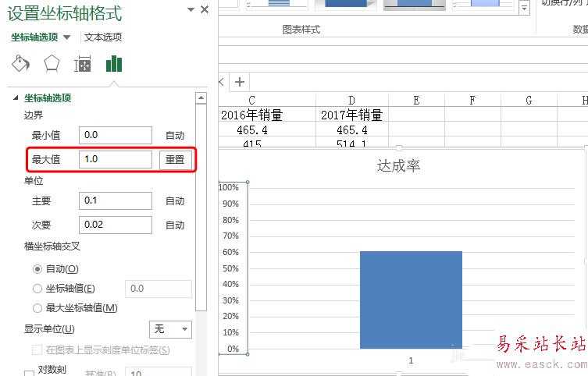
Task: Select the solid blue column chart style thumbnail
Action: click(x=345, y=5)
